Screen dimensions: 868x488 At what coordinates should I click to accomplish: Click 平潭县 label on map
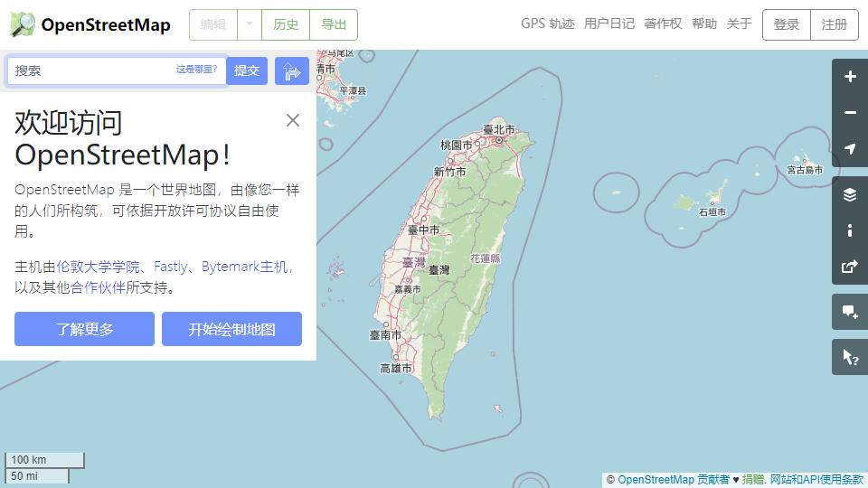354,90
